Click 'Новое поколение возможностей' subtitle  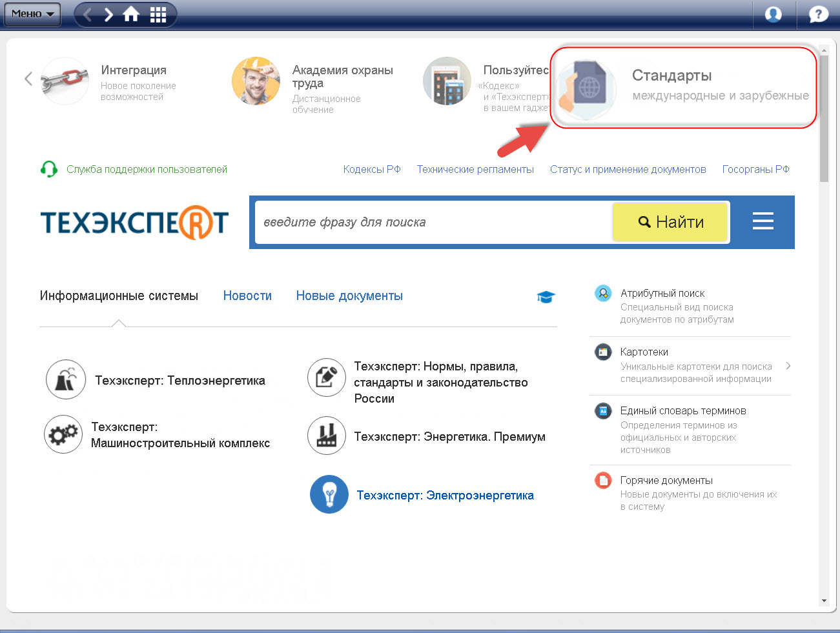click(138, 91)
